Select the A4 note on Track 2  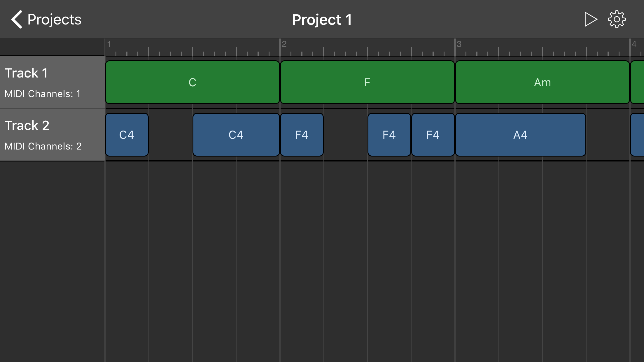[520, 134]
